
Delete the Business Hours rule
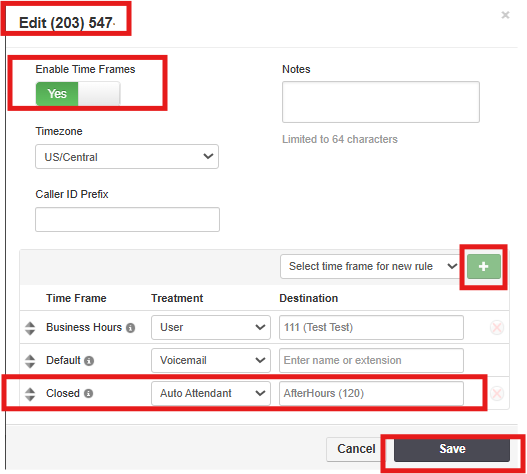coord(497,327)
